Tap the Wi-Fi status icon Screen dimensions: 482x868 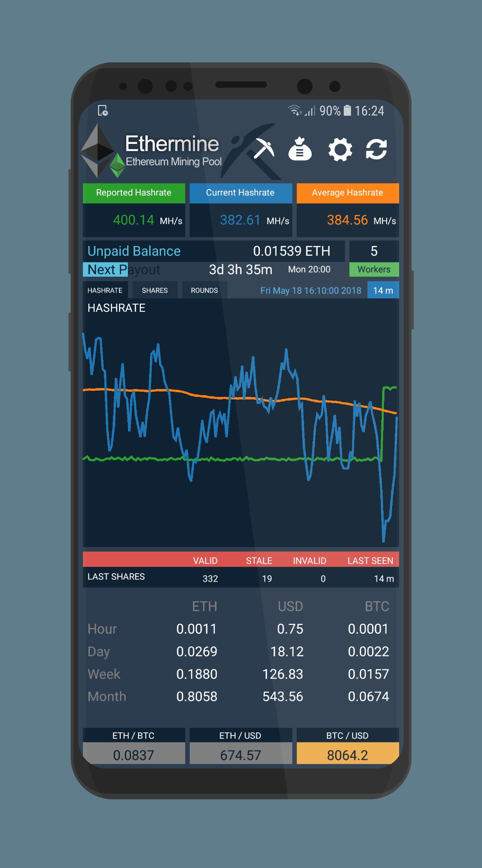295,110
